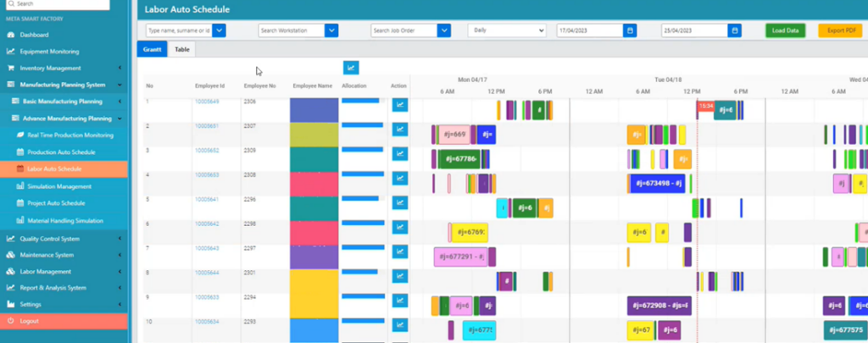Viewport: 868px width, 343px height.
Task: Open chart action for employee 10005649
Action: [x=399, y=105]
